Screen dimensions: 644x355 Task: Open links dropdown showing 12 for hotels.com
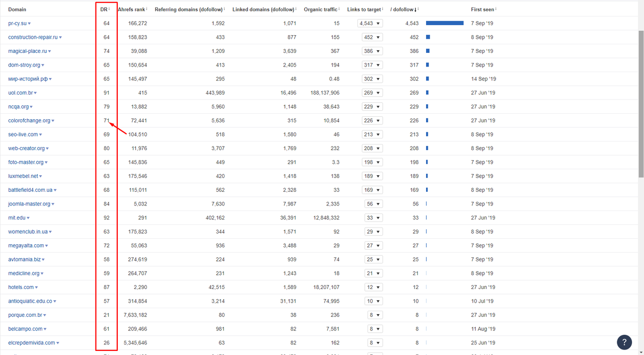point(374,287)
